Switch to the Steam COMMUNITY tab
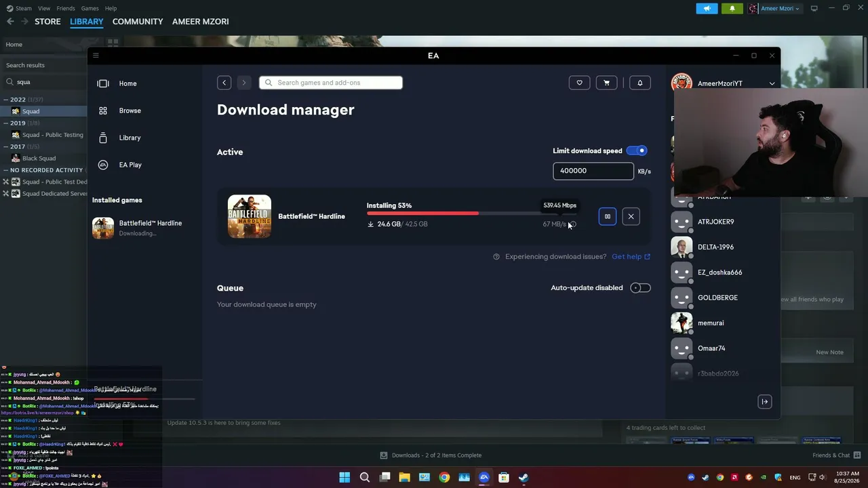The height and width of the screenshot is (488, 868). (138, 22)
